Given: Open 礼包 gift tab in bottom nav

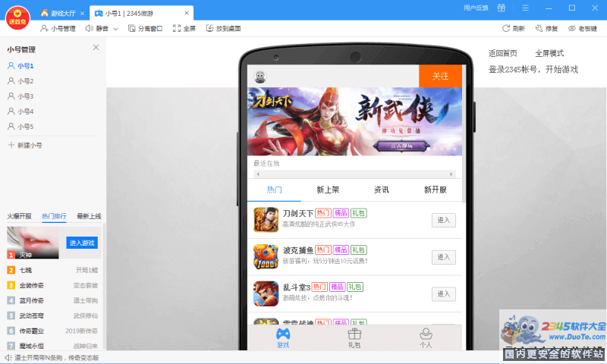Looking at the screenshot, I should coord(354,337).
